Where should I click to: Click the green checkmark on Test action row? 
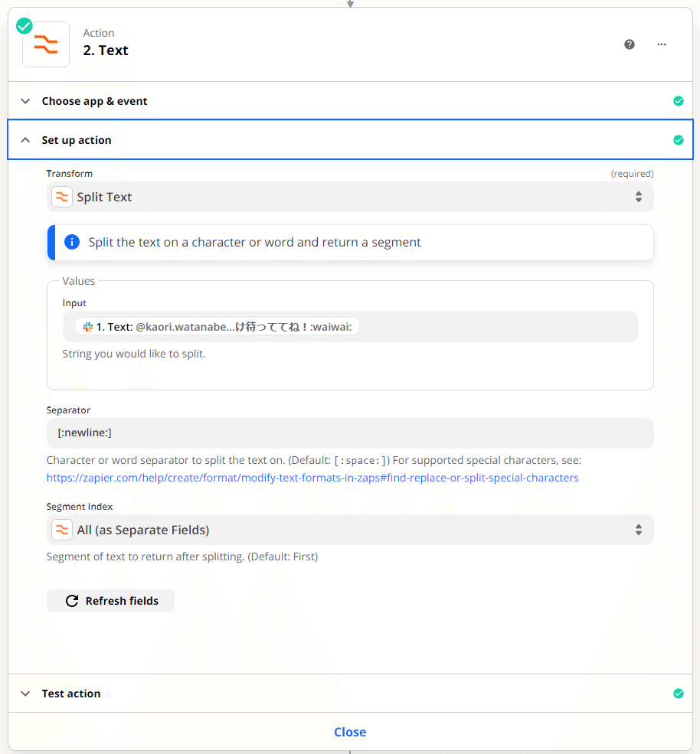click(679, 694)
